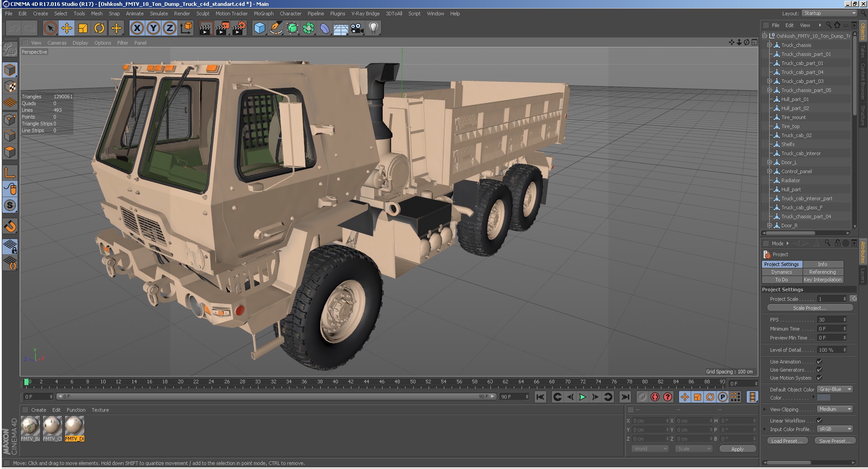Click the coordinate system icon
The image size is (868, 469).
point(186,28)
